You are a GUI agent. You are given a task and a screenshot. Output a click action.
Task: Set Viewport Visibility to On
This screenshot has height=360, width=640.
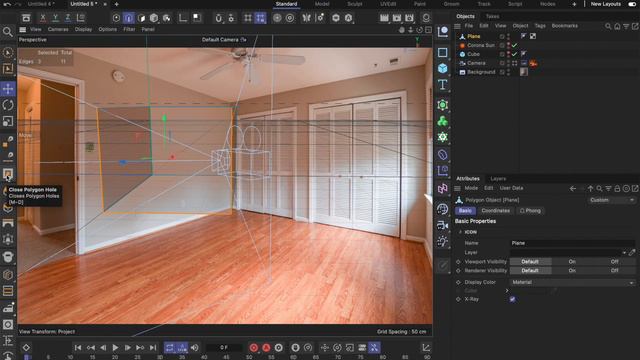572,262
